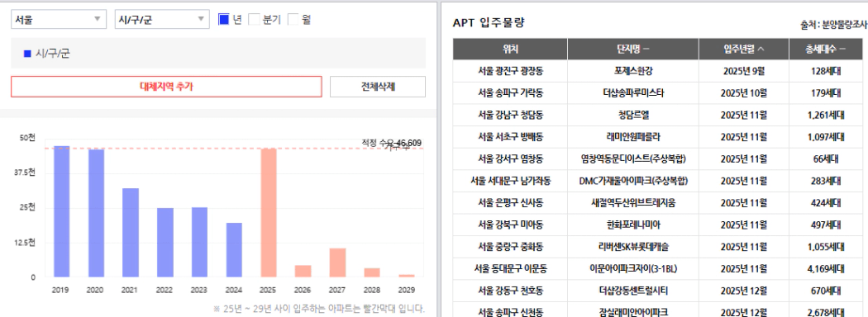868x317 pixels.
Task: Click the 서울 강서구 염창동 location
Action: 510,158
